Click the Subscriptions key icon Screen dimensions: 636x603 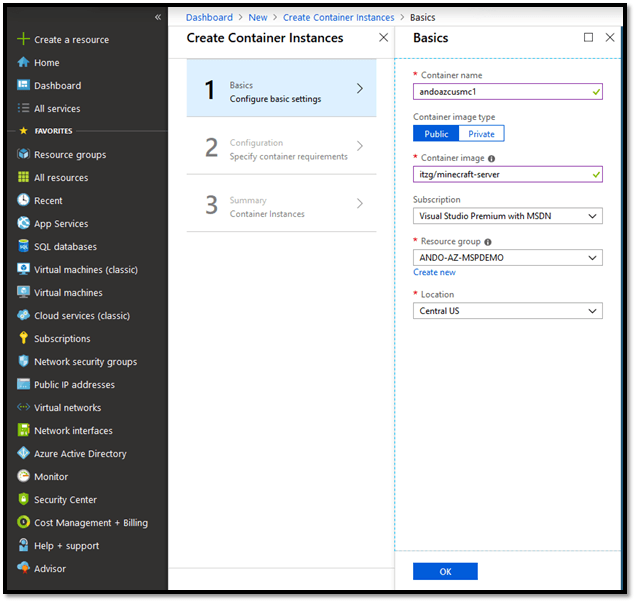pos(23,338)
